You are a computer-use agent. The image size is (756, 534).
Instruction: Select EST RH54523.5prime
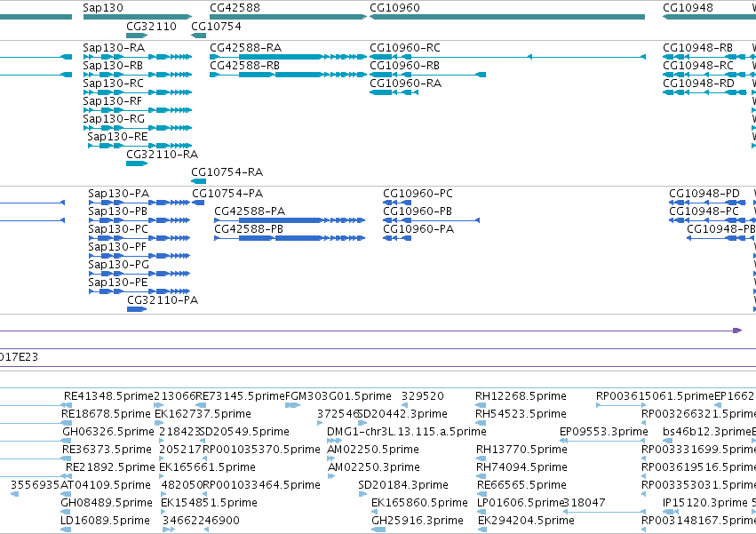pyautogui.click(x=521, y=414)
